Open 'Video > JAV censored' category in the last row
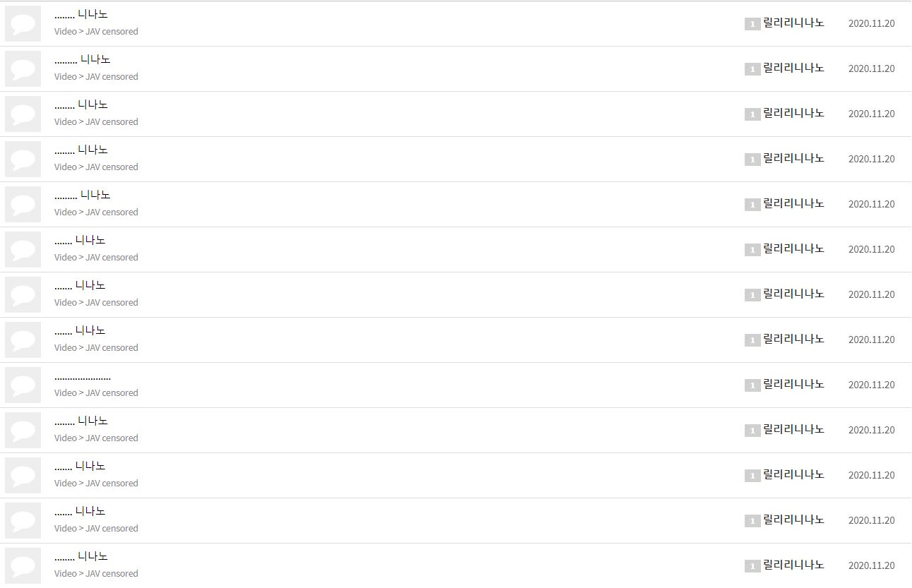Viewport: 912px width, 588px height. [96, 574]
